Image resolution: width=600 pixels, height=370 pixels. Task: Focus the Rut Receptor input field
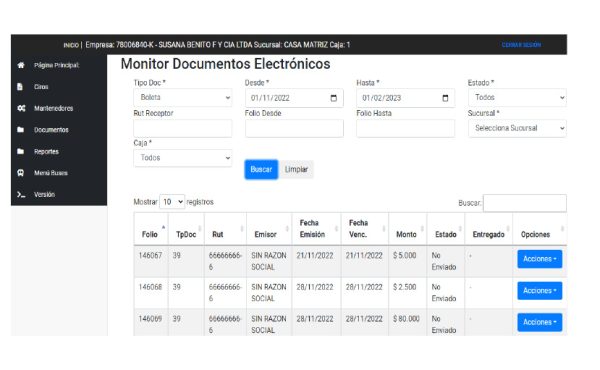[x=183, y=128]
